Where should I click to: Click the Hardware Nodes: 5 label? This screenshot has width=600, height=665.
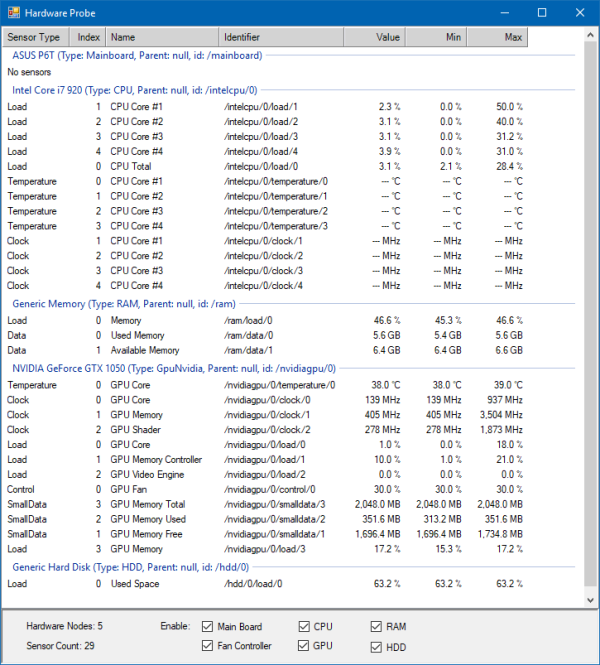64,626
